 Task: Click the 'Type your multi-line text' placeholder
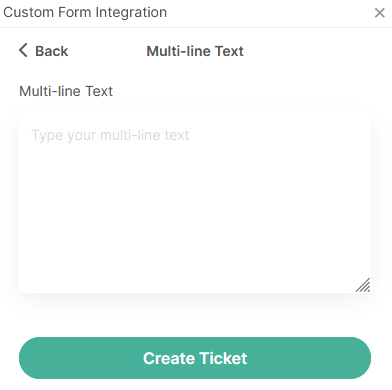tap(110, 135)
